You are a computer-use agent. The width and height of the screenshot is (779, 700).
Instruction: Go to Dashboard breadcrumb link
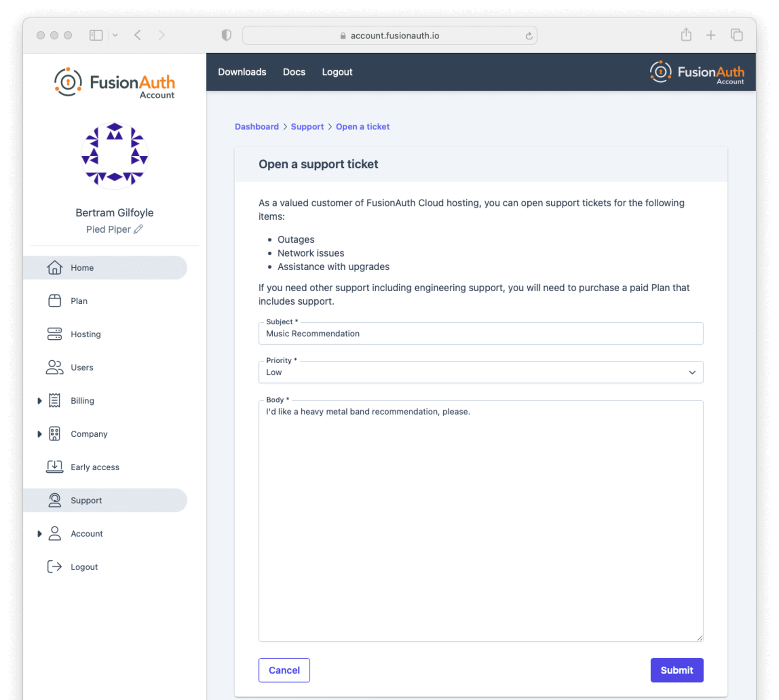(257, 127)
